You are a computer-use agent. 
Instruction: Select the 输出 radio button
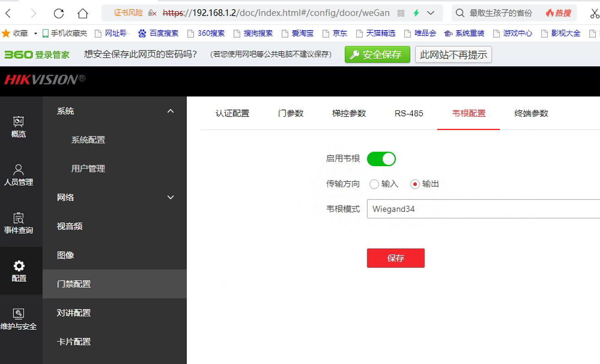pyautogui.click(x=415, y=184)
